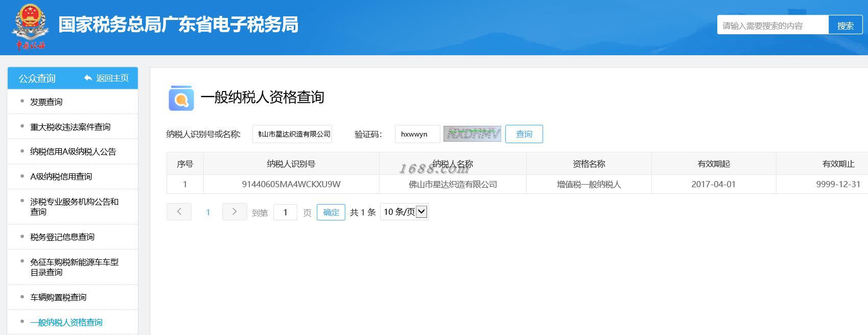868x335 pixels.
Task: Click the 搜索 button
Action: click(x=846, y=25)
